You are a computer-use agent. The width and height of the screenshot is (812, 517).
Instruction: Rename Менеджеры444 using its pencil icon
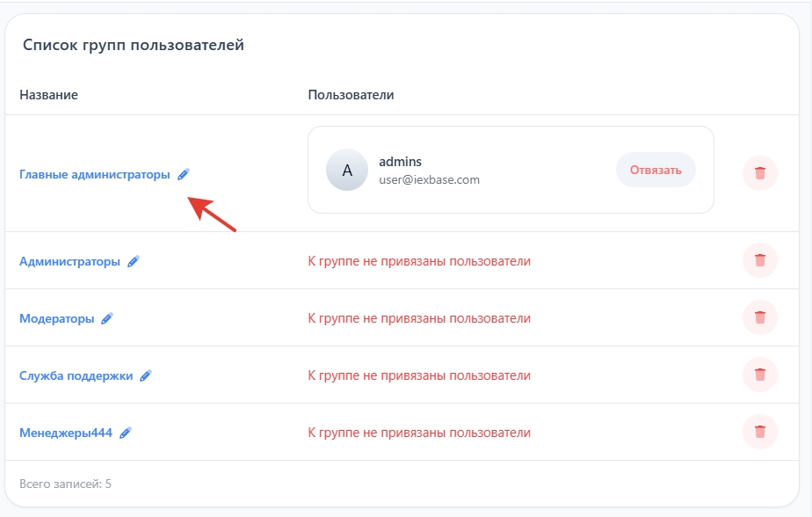pos(126,433)
